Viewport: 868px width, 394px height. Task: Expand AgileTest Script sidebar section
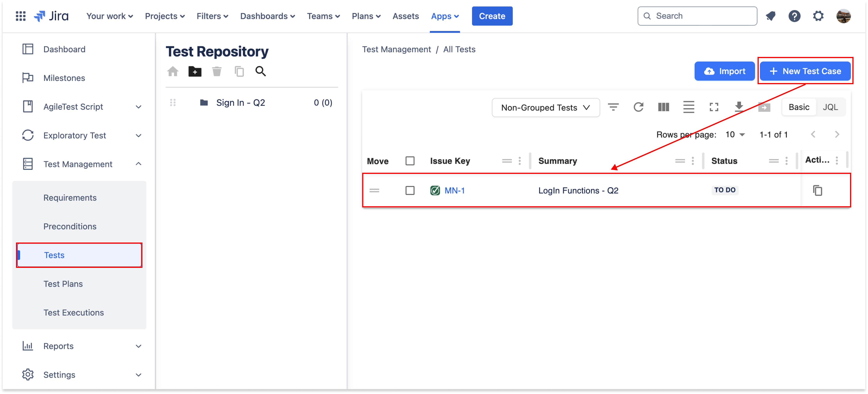click(139, 107)
